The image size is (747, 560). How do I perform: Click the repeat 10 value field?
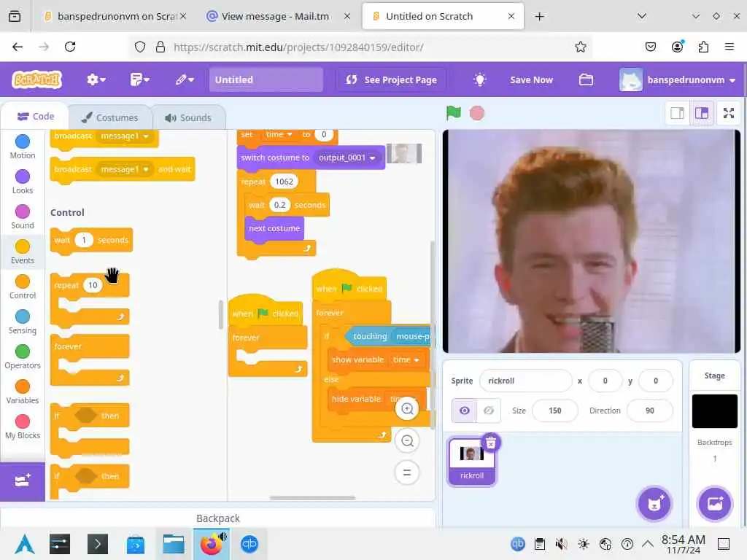tap(93, 285)
